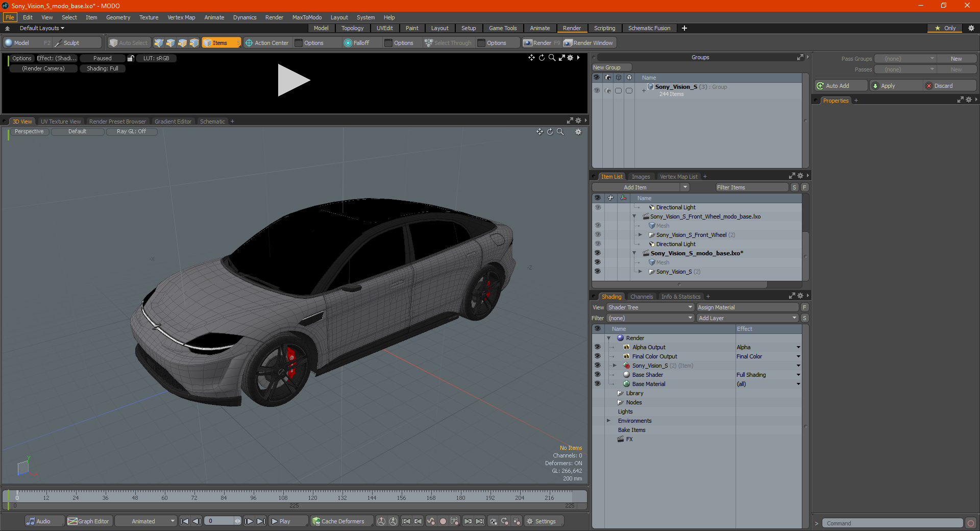980x531 pixels.
Task: Disable the Final Color Output layer
Action: [598, 356]
